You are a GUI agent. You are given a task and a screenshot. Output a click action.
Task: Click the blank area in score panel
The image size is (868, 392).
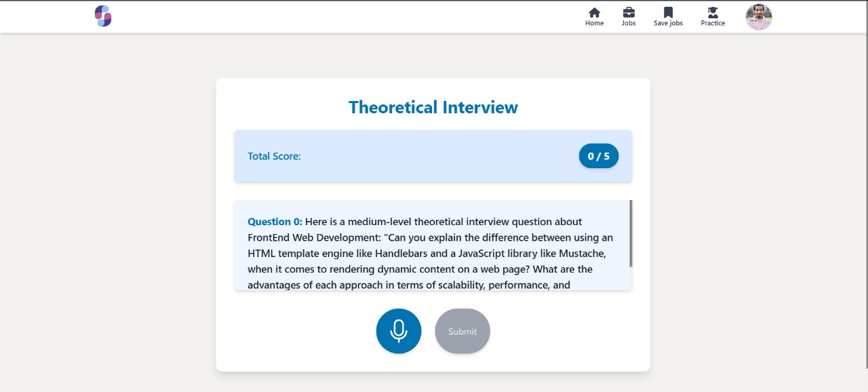click(434, 156)
